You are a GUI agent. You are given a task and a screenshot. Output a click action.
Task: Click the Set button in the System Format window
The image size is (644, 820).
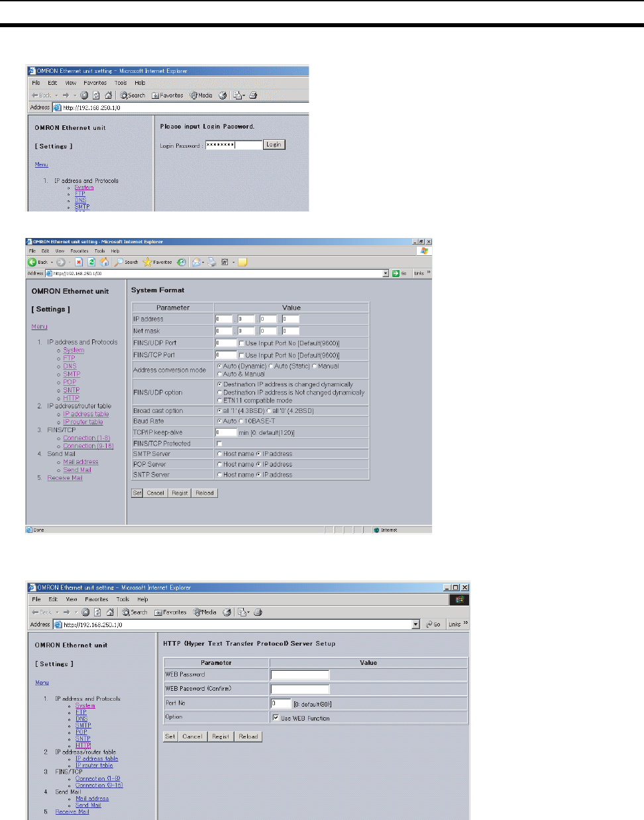tap(137, 493)
